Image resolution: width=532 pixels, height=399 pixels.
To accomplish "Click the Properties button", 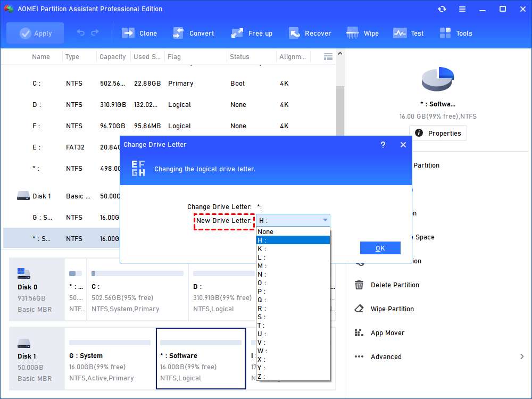I will pos(438,133).
